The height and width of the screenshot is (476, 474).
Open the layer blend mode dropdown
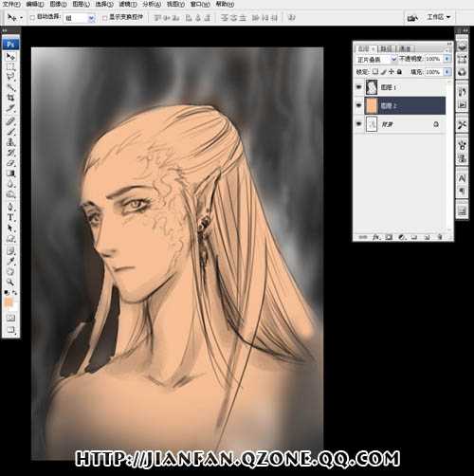pyautogui.click(x=376, y=59)
